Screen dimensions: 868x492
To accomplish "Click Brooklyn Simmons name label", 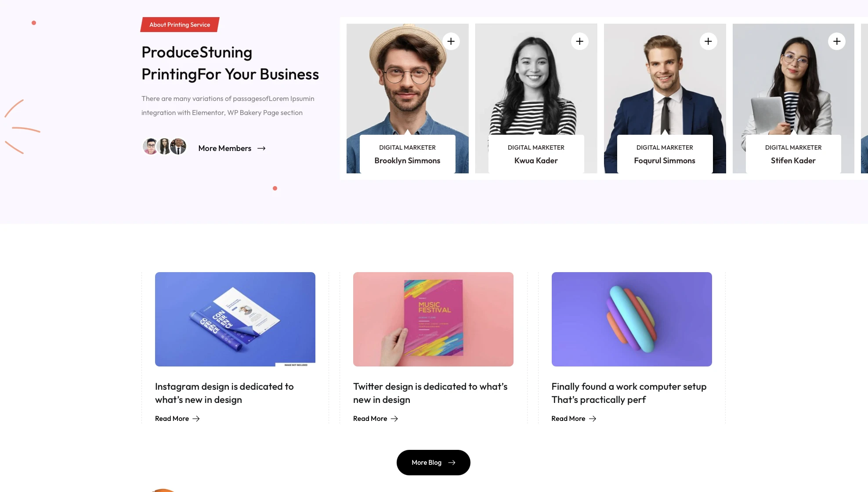I will click(407, 161).
